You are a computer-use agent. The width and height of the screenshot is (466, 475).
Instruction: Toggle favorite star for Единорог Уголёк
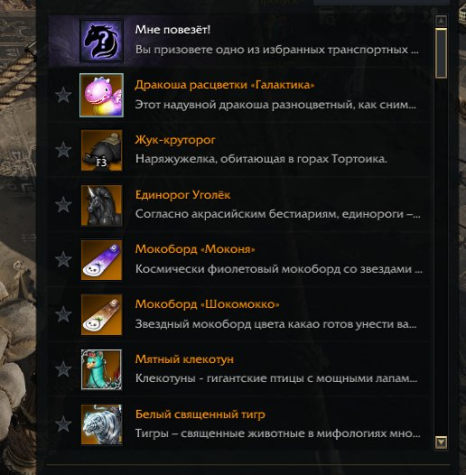pos(63,204)
